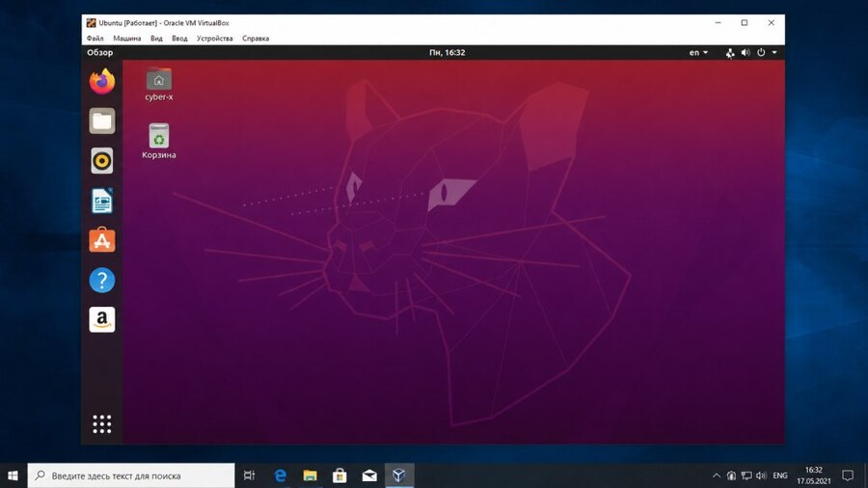The height and width of the screenshot is (488, 868).
Task: Open File Explorer from the taskbar
Action: coord(310,475)
